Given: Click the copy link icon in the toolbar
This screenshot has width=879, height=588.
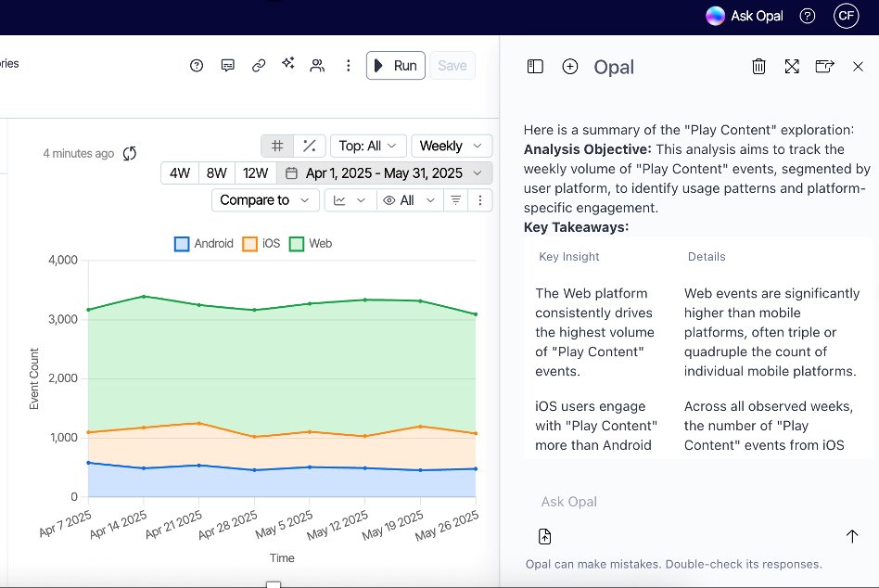Looking at the screenshot, I should tap(259, 65).
